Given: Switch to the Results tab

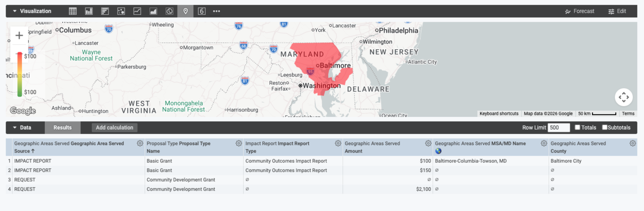Looking at the screenshot, I should click(x=62, y=127).
